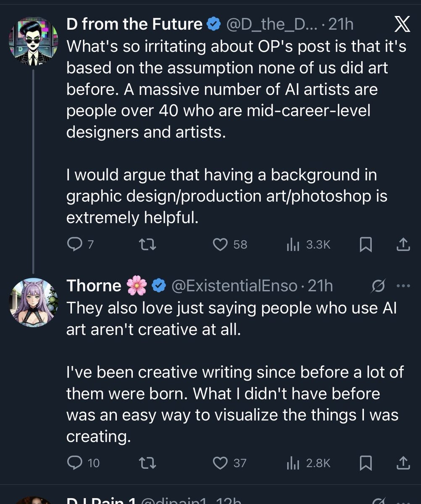Image resolution: width=421 pixels, height=504 pixels.
Task: Repost Thorne's post
Action: [x=147, y=463]
